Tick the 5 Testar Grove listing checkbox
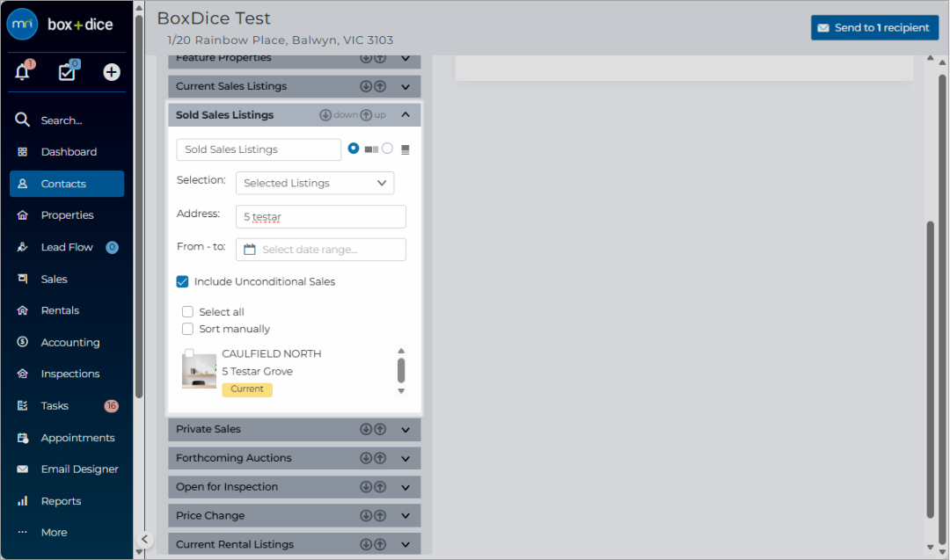The image size is (950, 560). 189,353
